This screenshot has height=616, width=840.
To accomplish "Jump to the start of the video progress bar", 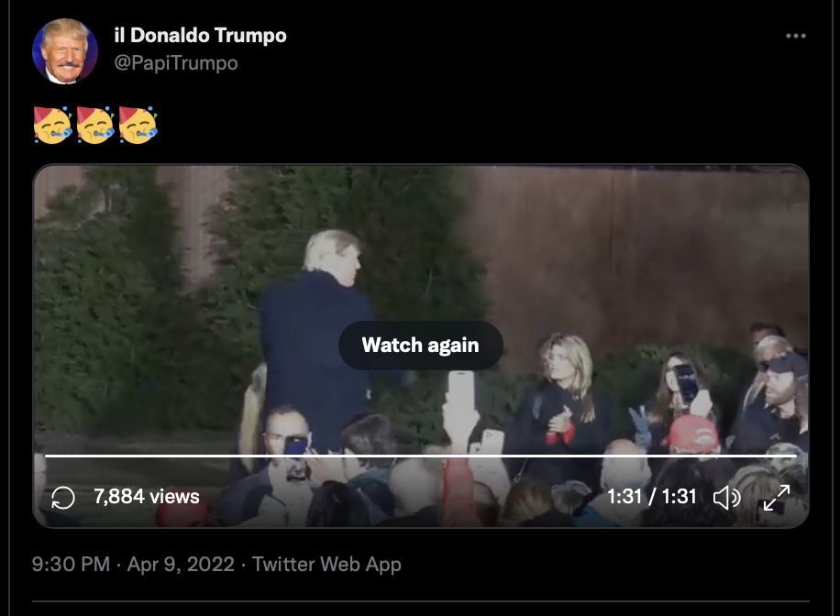I will [46, 456].
